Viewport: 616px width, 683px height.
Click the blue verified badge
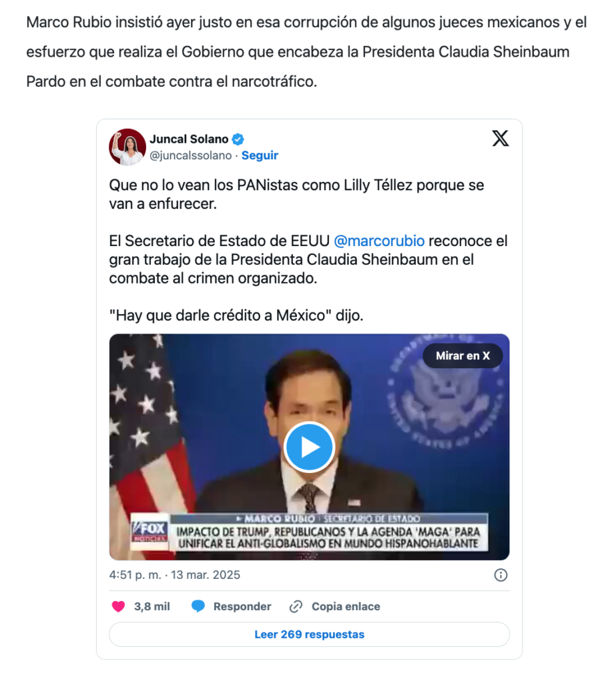pos(238,139)
